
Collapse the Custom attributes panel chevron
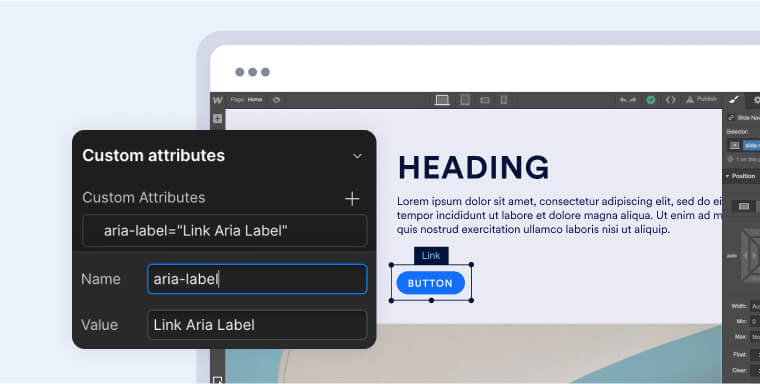357,156
